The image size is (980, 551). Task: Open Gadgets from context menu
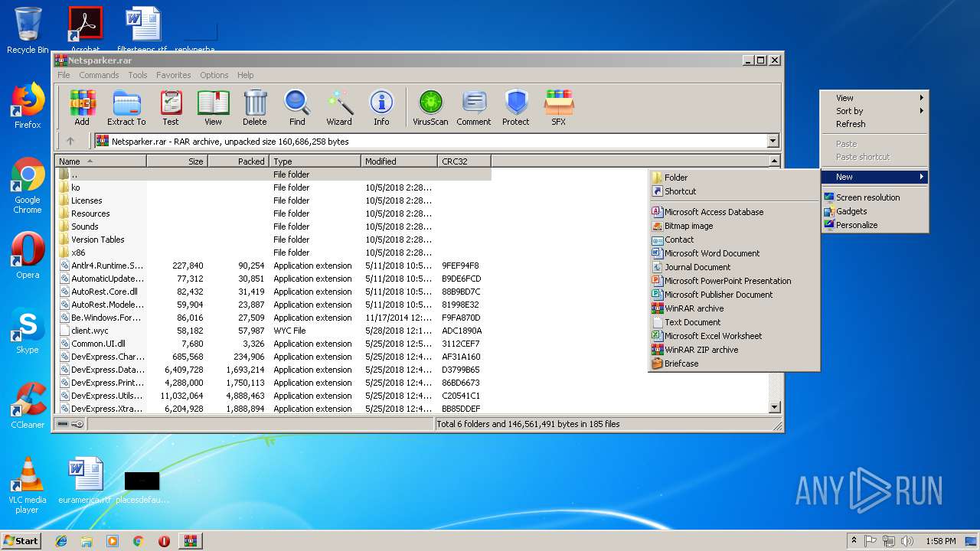click(874, 211)
